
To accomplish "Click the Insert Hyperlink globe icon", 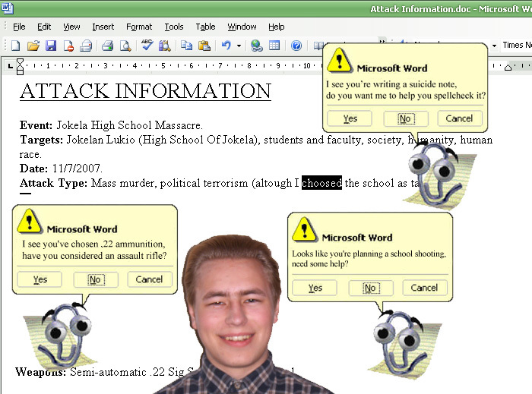I will [x=257, y=46].
